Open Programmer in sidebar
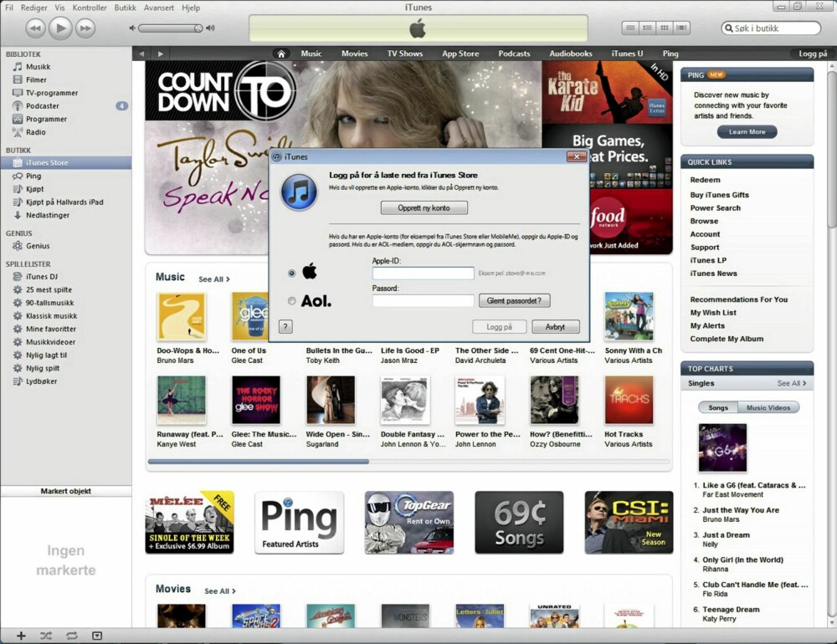This screenshot has width=837, height=644. 46,119
